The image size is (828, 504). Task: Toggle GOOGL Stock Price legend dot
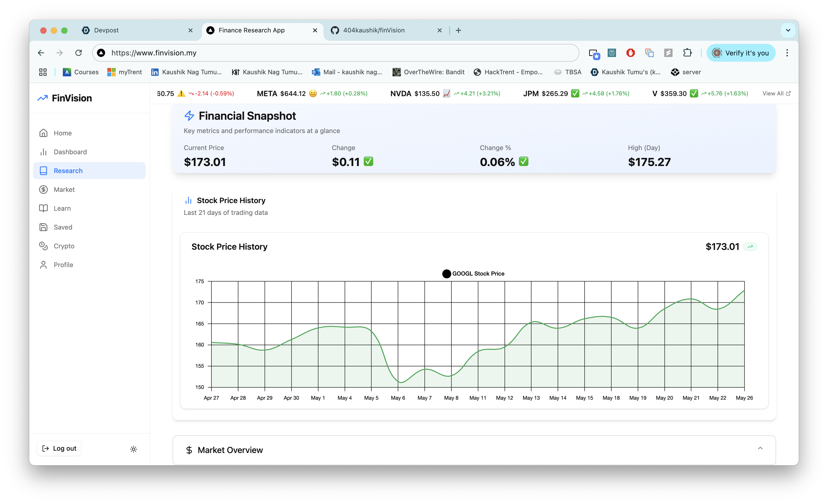[446, 274]
